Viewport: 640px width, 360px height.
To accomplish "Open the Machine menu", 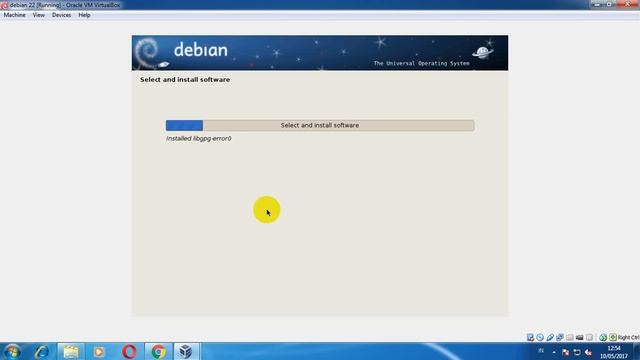I will pyautogui.click(x=14, y=15).
